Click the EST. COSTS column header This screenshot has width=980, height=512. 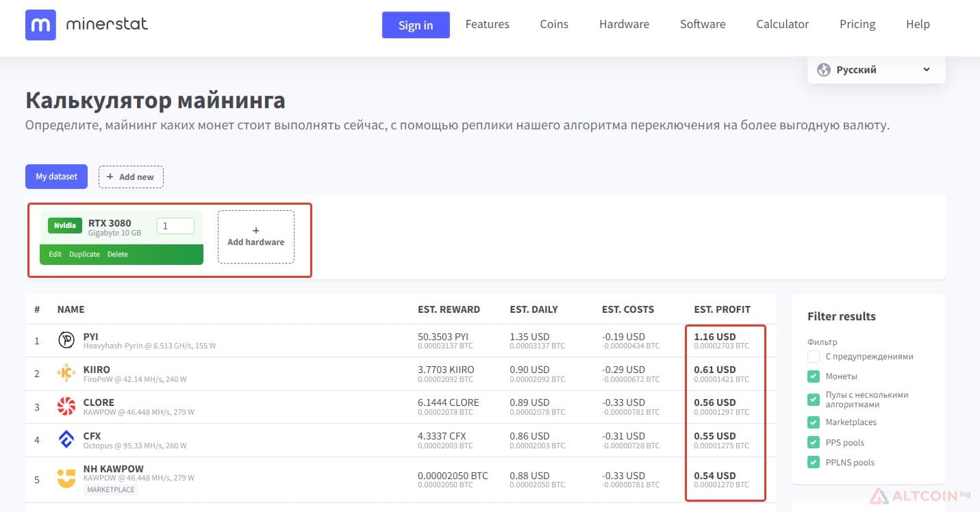[628, 309]
